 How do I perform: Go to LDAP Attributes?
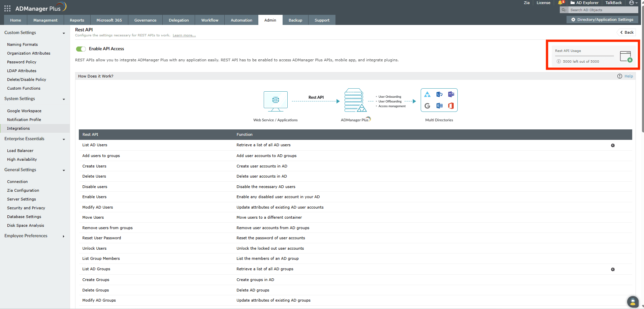[x=22, y=71]
